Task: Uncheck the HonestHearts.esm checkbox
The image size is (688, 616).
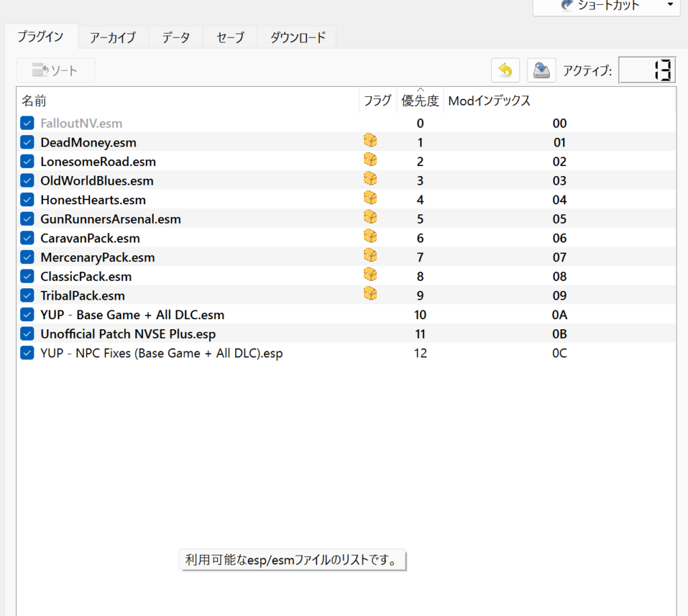Action: [27, 200]
